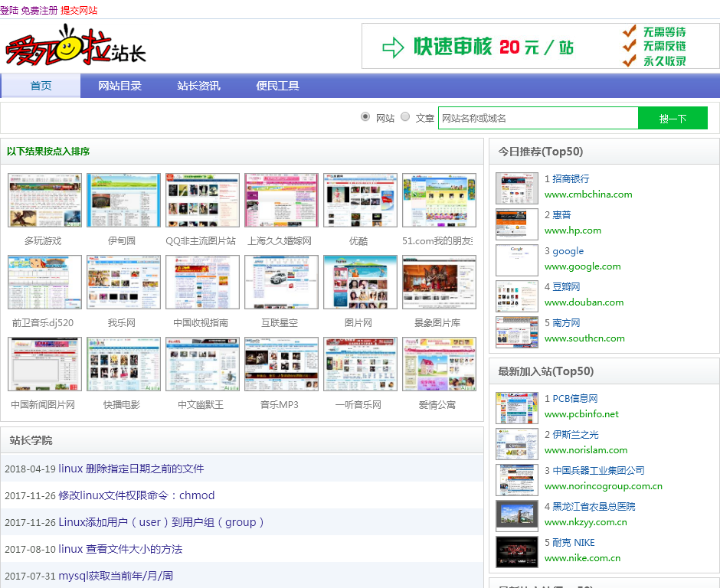Open the 中文幽默王 thumbnail
This screenshot has width=720, height=588.
202,364
